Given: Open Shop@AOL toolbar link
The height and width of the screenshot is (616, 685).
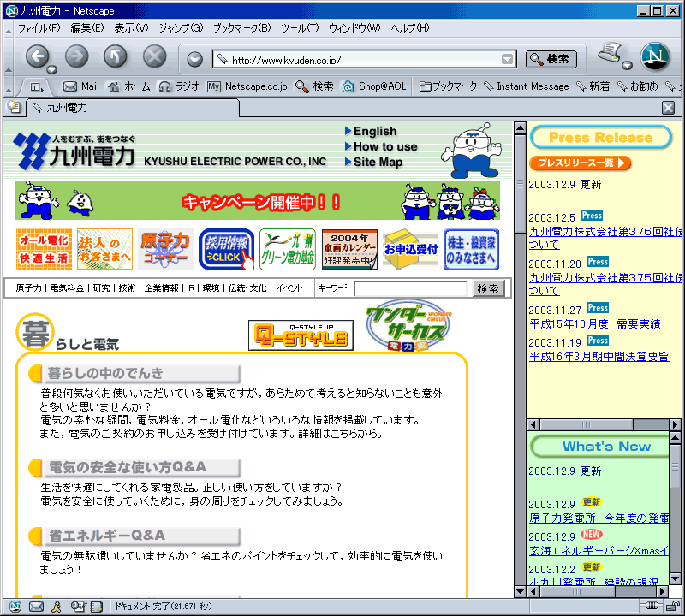Looking at the screenshot, I should (x=374, y=86).
